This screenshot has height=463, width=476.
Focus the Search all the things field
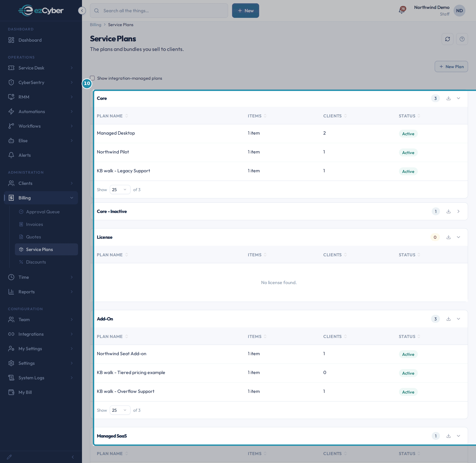click(159, 11)
